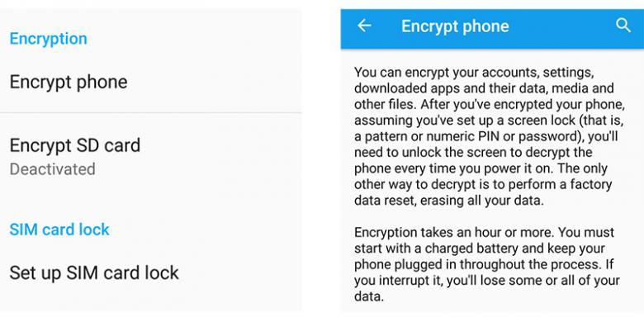
Task: Click empty blue header area beside title
Action: click(x=562, y=26)
